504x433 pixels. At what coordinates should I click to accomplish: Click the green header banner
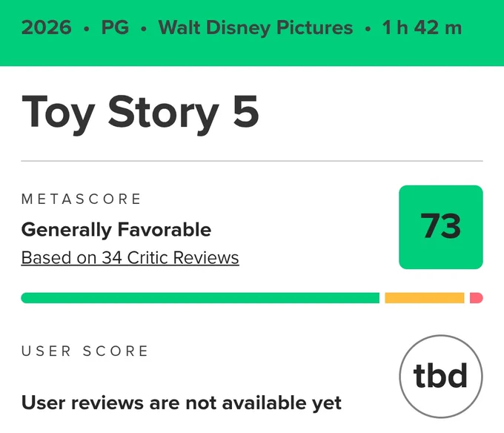tap(252, 33)
